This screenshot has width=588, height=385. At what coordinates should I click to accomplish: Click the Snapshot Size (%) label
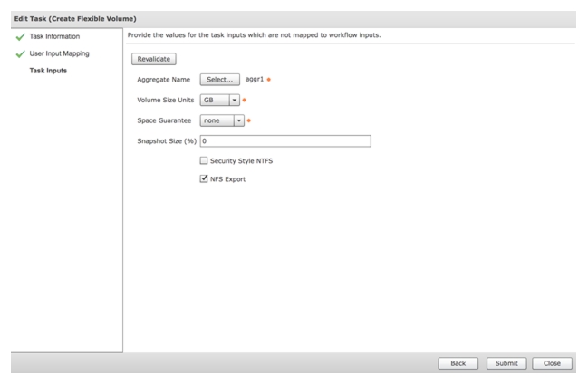167,141
